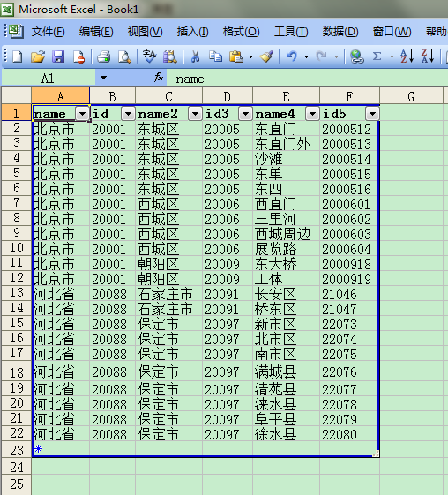448x495 pixels.
Task: Select cell containing 展览路
Action: [286, 249]
